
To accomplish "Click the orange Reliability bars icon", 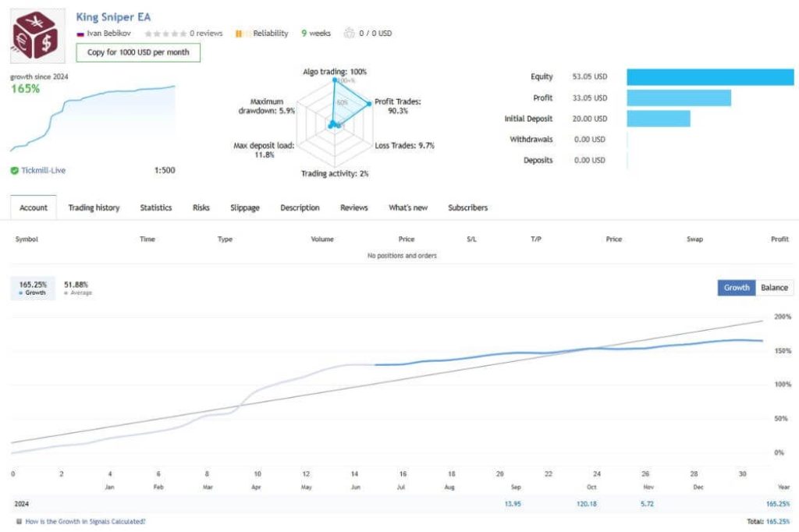I will click(239, 34).
